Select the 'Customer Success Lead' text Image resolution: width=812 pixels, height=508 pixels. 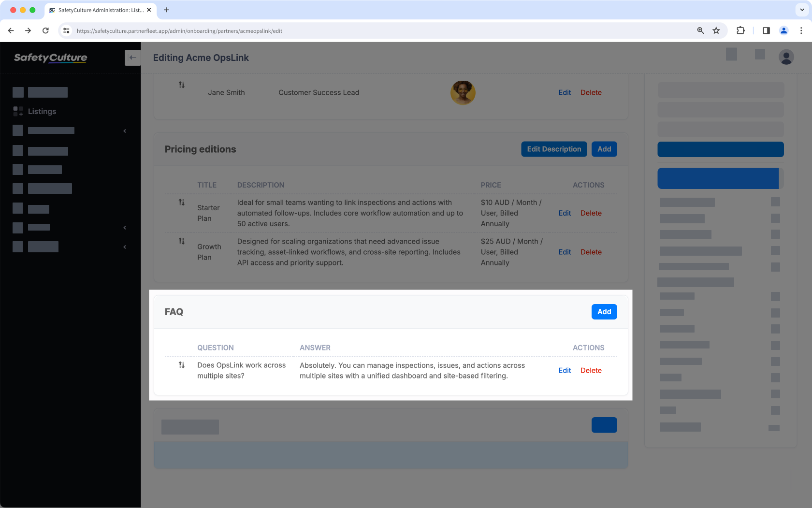(319, 92)
